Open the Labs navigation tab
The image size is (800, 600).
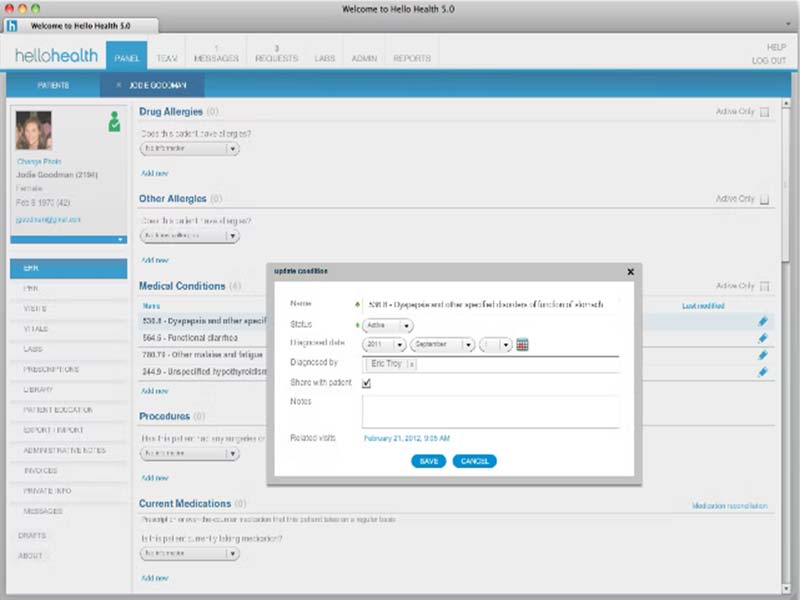click(x=325, y=58)
